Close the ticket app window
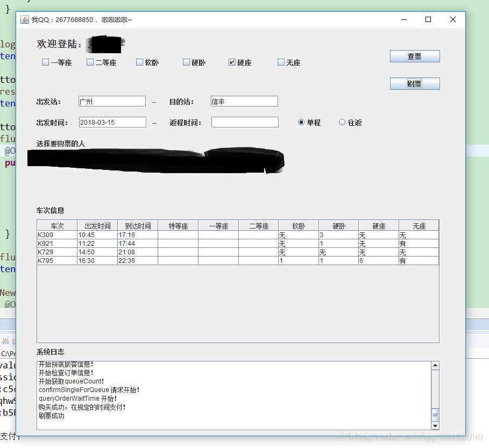The width and height of the screenshot is (489, 448). [x=453, y=20]
